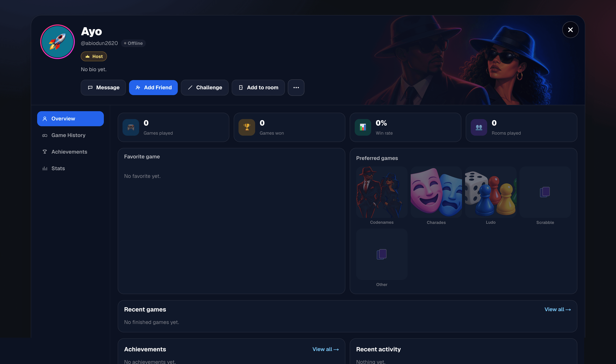Click the 'No finished games yet.' text
The image size is (616, 364).
click(x=152, y=322)
